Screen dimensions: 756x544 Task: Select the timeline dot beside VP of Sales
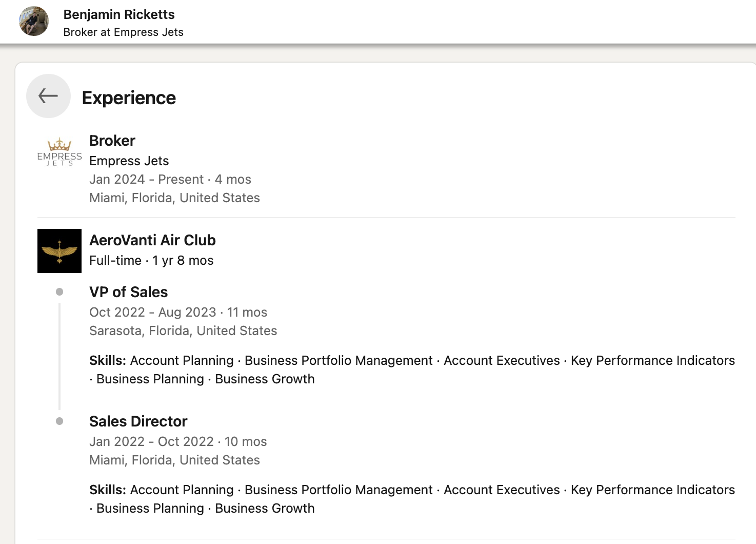tap(59, 292)
